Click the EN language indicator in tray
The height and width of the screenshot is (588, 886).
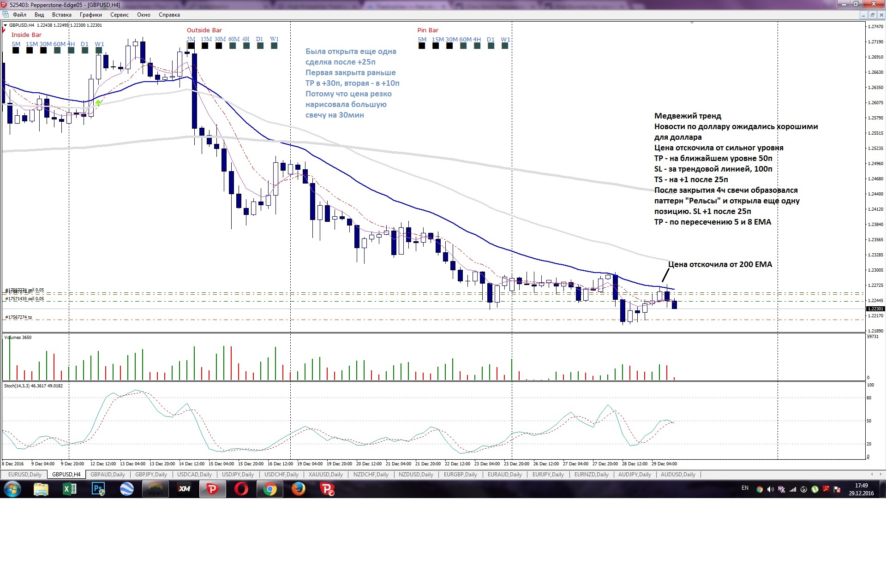pyautogui.click(x=745, y=488)
